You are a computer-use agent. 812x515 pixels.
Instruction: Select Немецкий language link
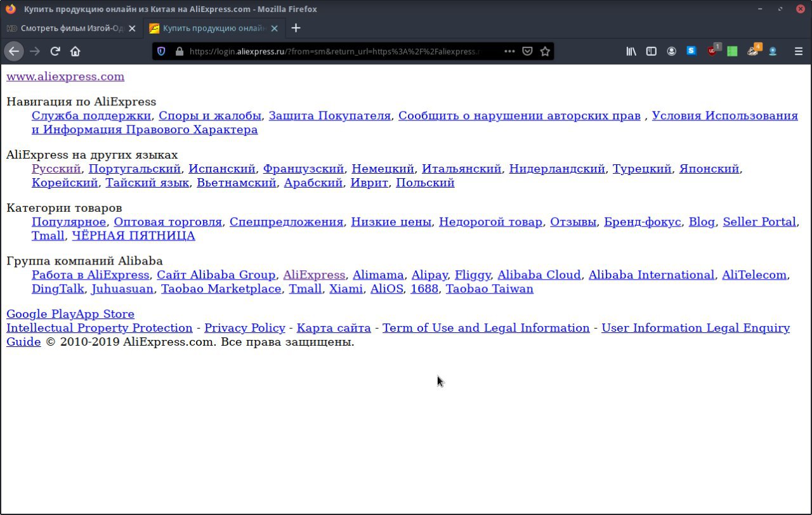(x=383, y=169)
